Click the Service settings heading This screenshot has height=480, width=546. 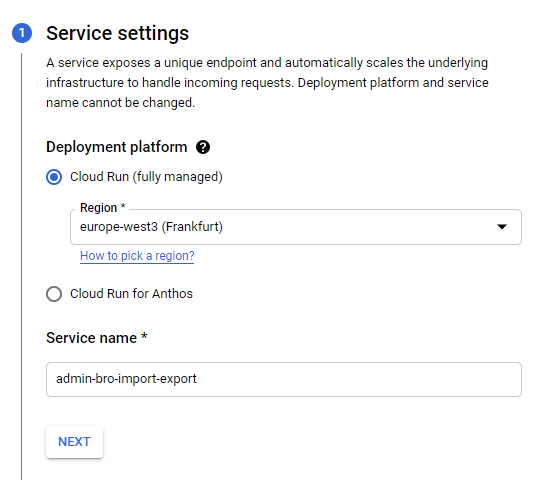tap(118, 33)
